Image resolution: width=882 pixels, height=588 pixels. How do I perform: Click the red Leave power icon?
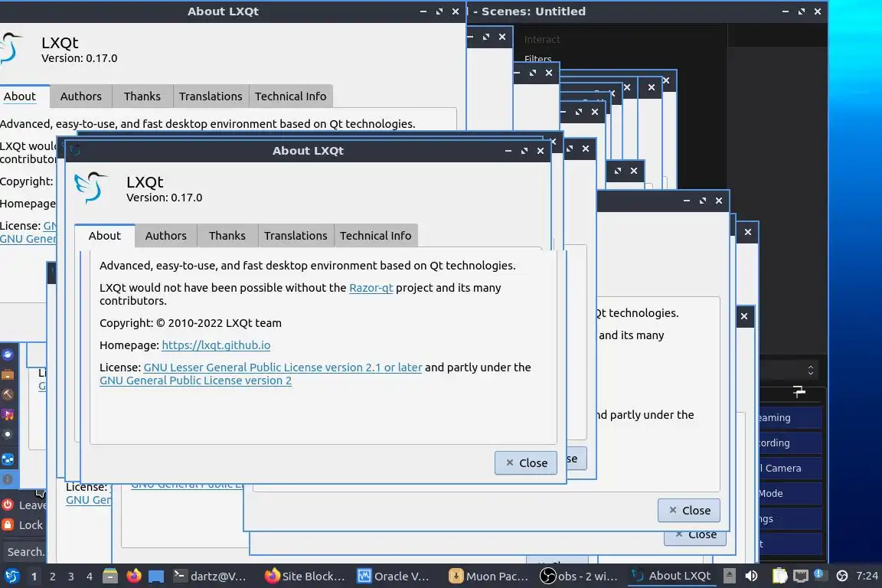[8, 505]
